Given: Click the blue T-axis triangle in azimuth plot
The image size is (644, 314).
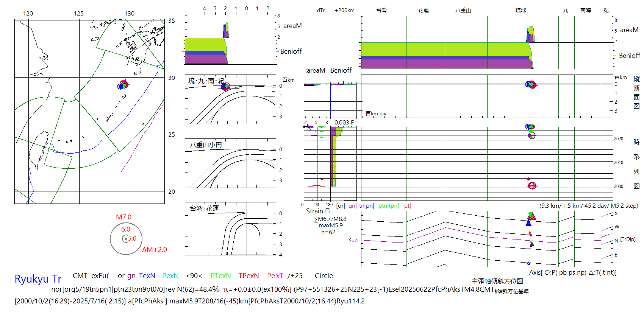Looking at the screenshot, I should click(x=528, y=223).
